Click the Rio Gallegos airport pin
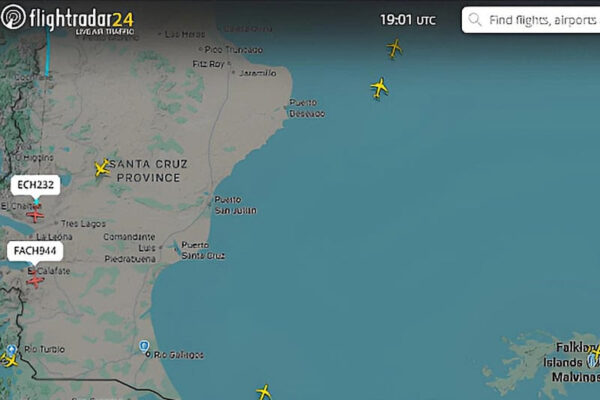 pyautogui.click(x=144, y=347)
